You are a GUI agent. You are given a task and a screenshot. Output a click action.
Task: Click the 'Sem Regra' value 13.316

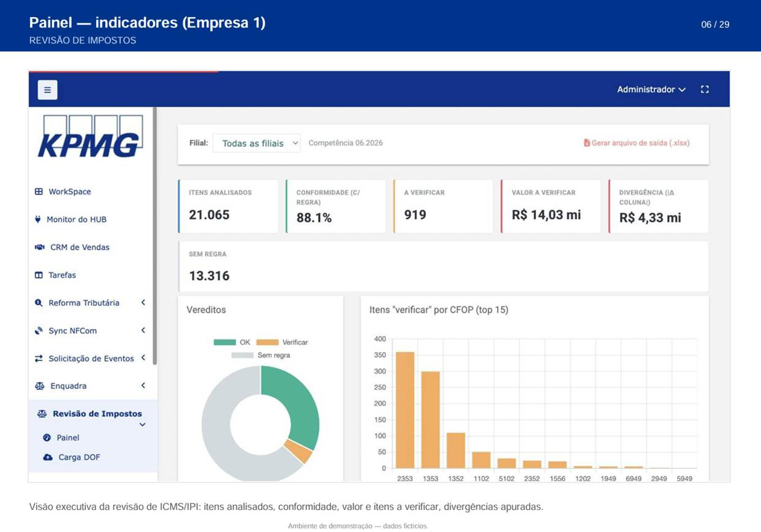(209, 276)
